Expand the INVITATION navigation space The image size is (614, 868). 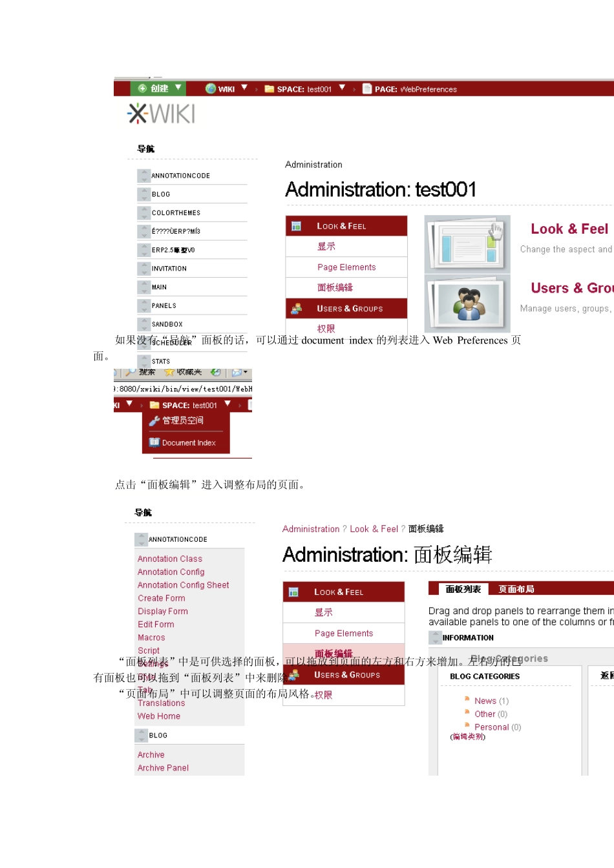pyautogui.click(x=143, y=269)
